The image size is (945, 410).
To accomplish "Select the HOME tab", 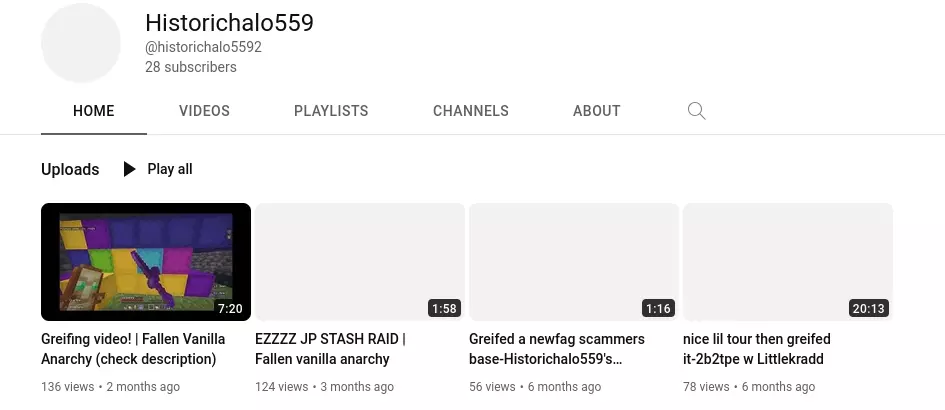I will coord(93,111).
